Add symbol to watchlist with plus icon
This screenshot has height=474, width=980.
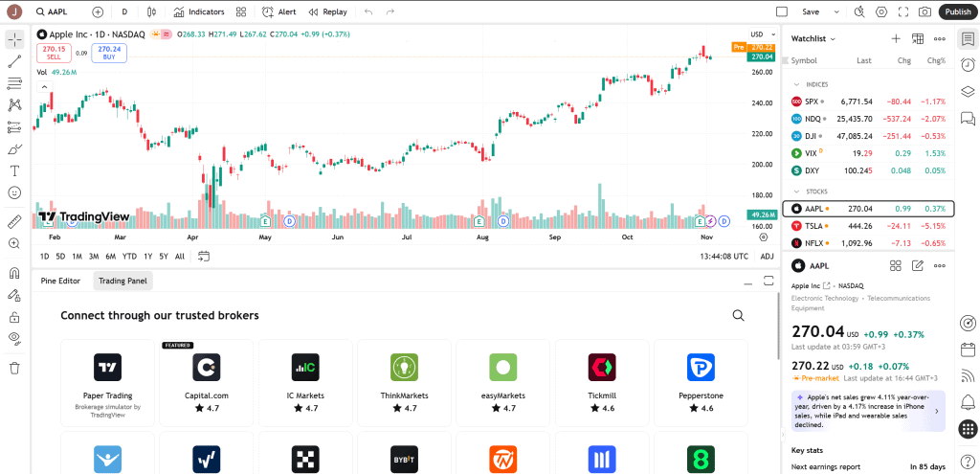pyautogui.click(x=896, y=38)
